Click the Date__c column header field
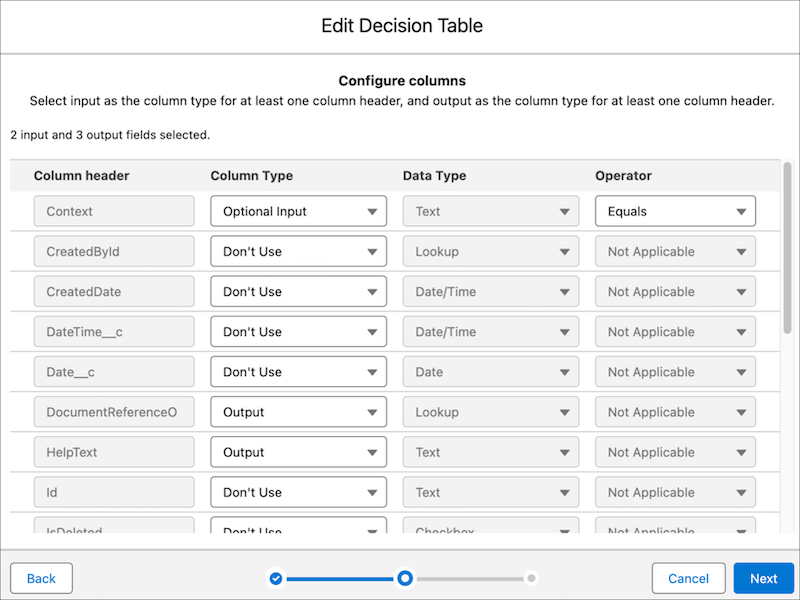Viewport: 800px width, 600px height. coord(114,372)
